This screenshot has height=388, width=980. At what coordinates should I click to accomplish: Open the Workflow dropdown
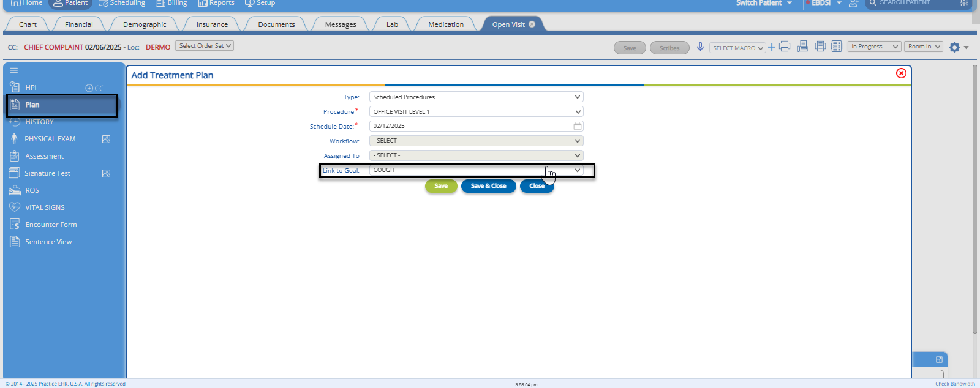coord(476,141)
